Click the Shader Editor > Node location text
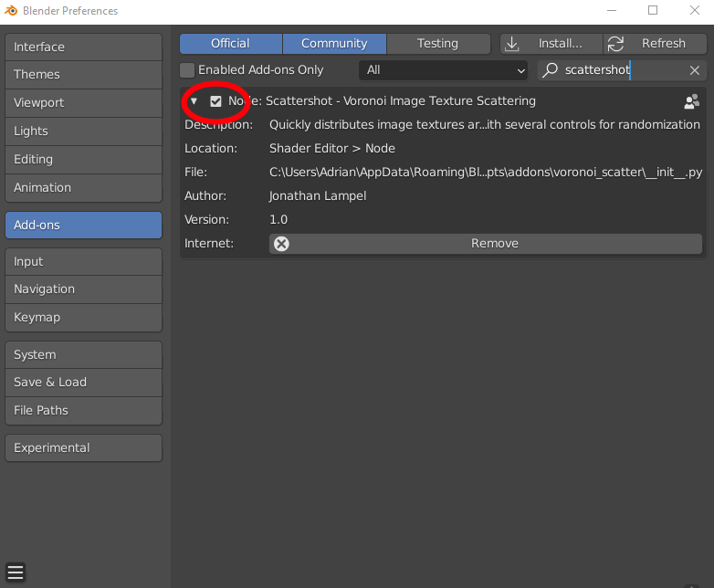This screenshot has width=714, height=588. coord(332,149)
